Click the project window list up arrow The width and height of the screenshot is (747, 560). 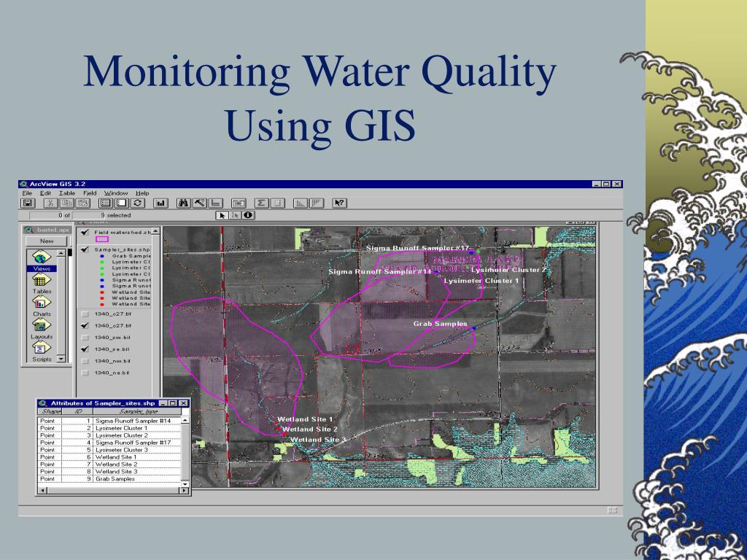[61, 253]
